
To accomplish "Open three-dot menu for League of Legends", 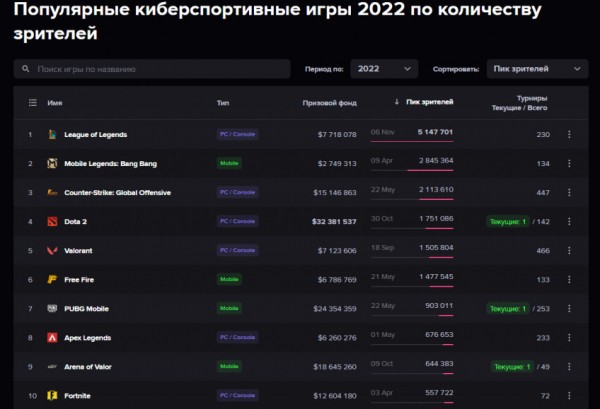I will tap(569, 134).
